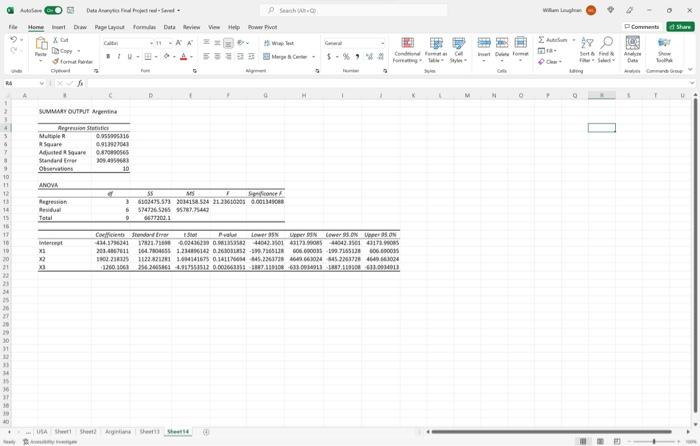The width and height of the screenshot is (700, 446).
Task: Select the Sheet13 sheet tab
Action: pos(149,432)
